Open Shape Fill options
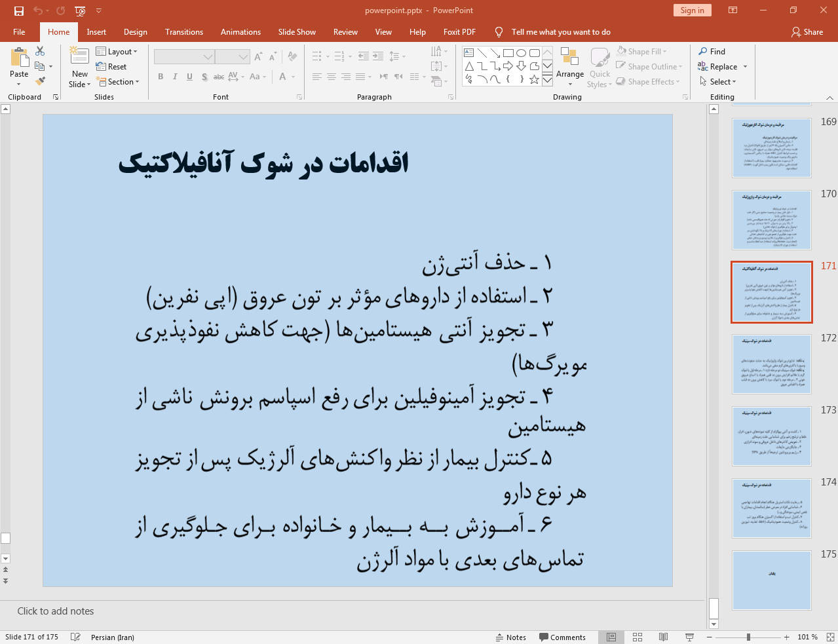 641,51
